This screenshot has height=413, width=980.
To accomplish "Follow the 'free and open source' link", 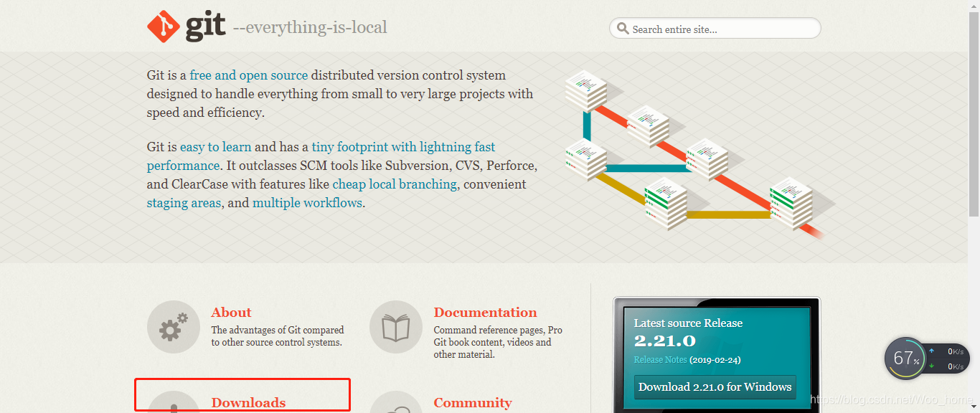I will pos(249,75).
